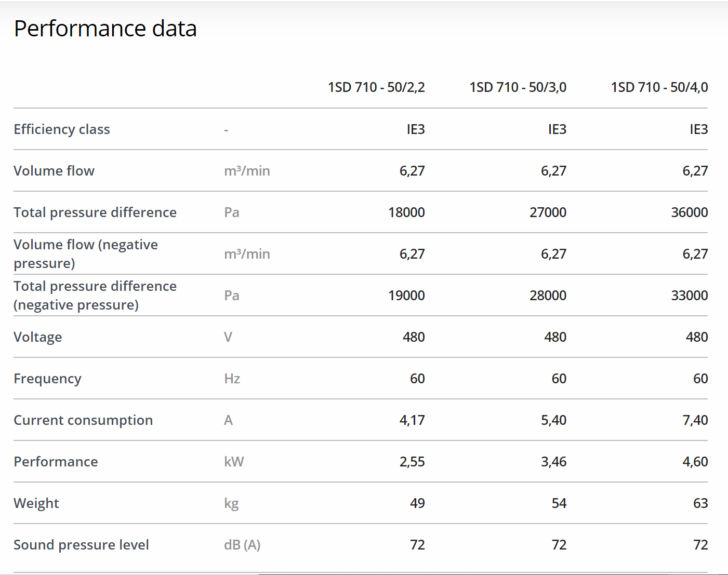Viewport: 728px width, 575px height.
Task: Click the Efficiency class row label
Action: point(62,129)
